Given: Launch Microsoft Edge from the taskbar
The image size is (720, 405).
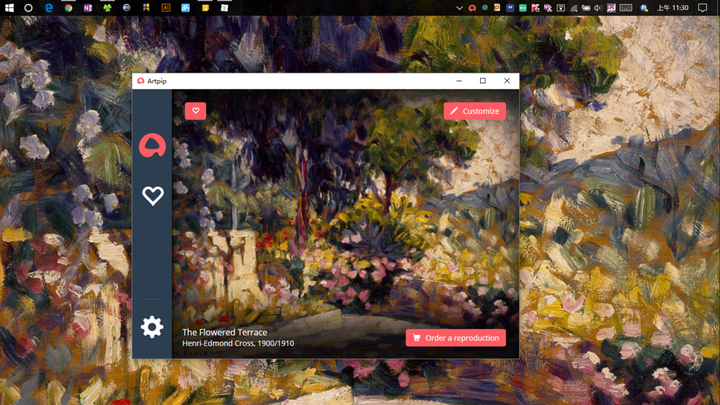Looking at the screenshot, I should point(49,8).
